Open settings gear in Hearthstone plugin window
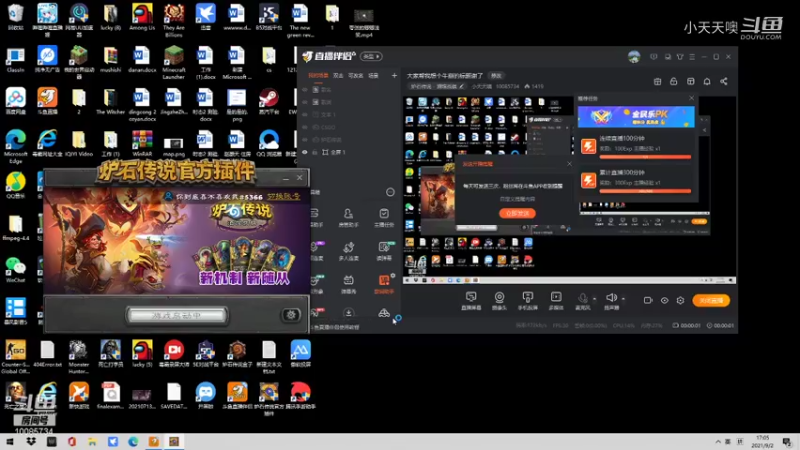Viewport: 800px width, 450px height. (291, 315)
